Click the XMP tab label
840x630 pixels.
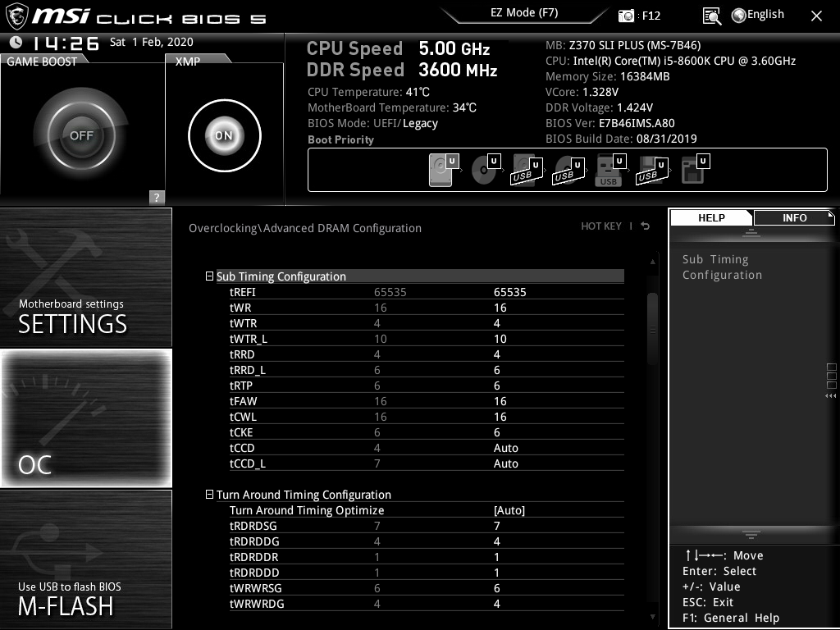point(188,62)
